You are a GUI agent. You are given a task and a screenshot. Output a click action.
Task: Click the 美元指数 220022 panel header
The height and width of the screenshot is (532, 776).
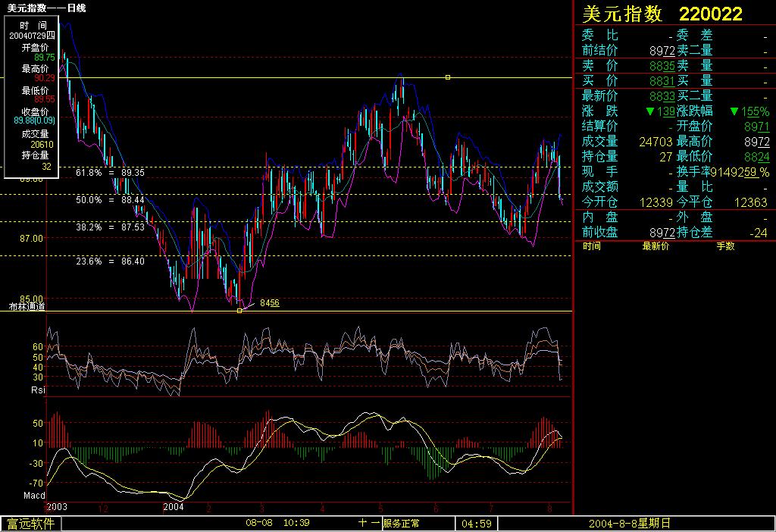662,14
